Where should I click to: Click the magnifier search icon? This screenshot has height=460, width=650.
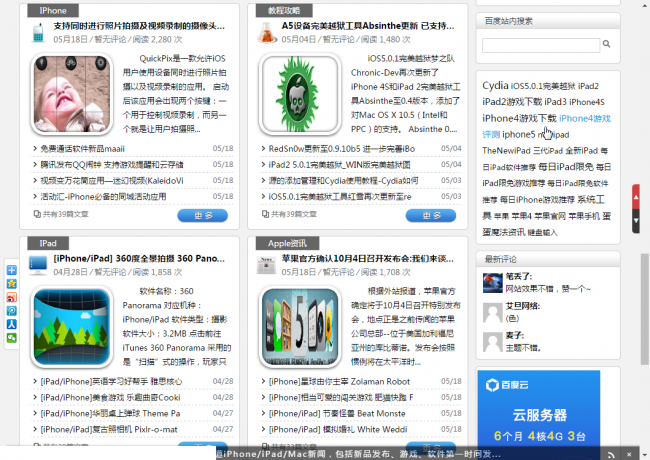point(607,45)
